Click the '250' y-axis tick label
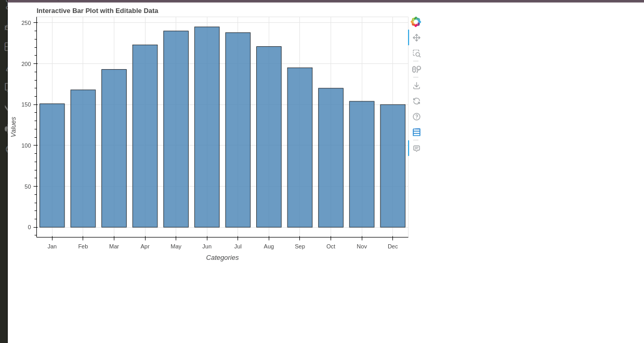The image size is (644, 343). pos(26,23)
